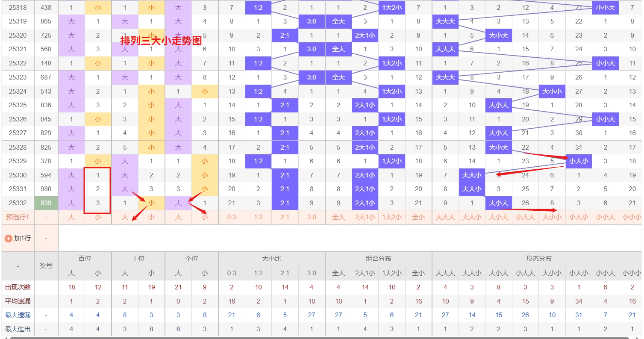Choose 全大 in the 预选行1 row

338,217
